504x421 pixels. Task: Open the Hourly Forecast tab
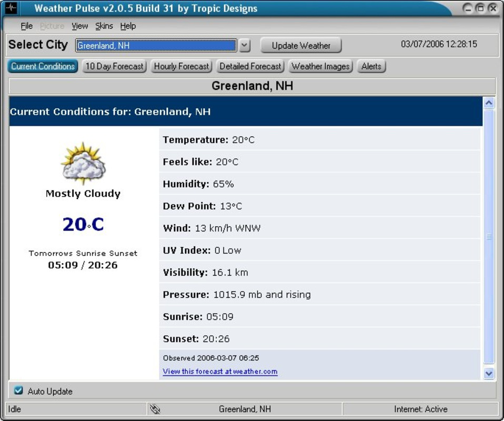(181, 66)
